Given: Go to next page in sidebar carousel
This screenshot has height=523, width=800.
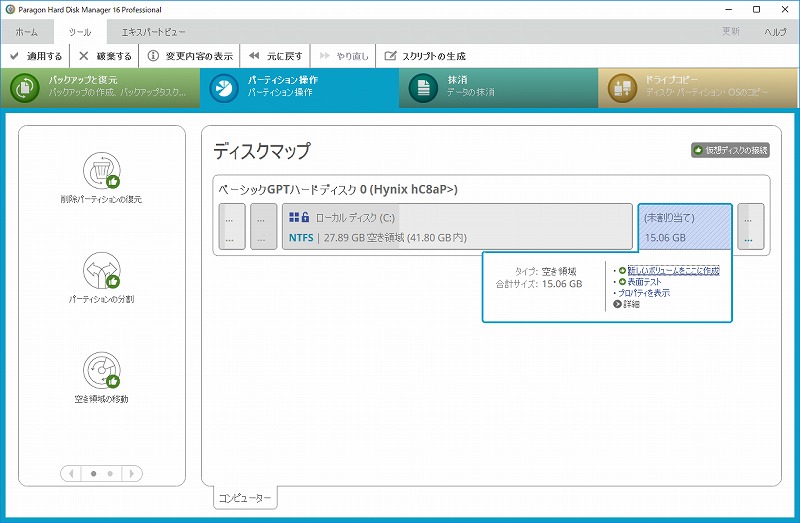Looking at the screenshot, I should coord(132,474).
